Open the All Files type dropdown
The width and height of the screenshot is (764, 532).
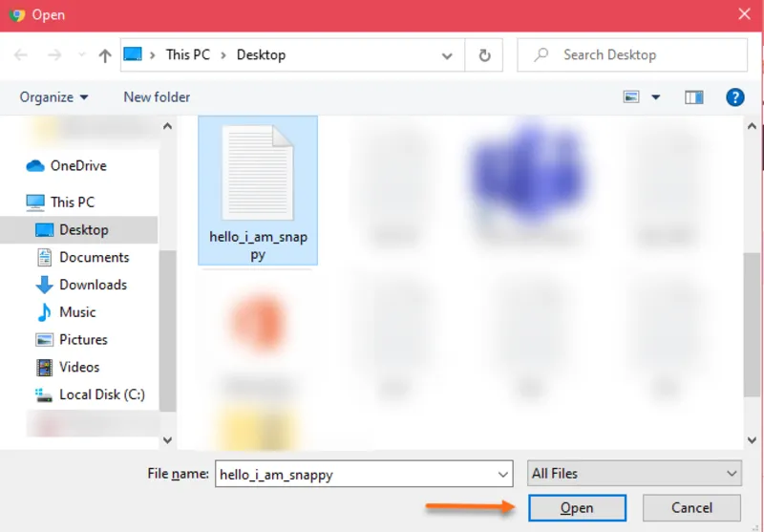pos(635,474)
